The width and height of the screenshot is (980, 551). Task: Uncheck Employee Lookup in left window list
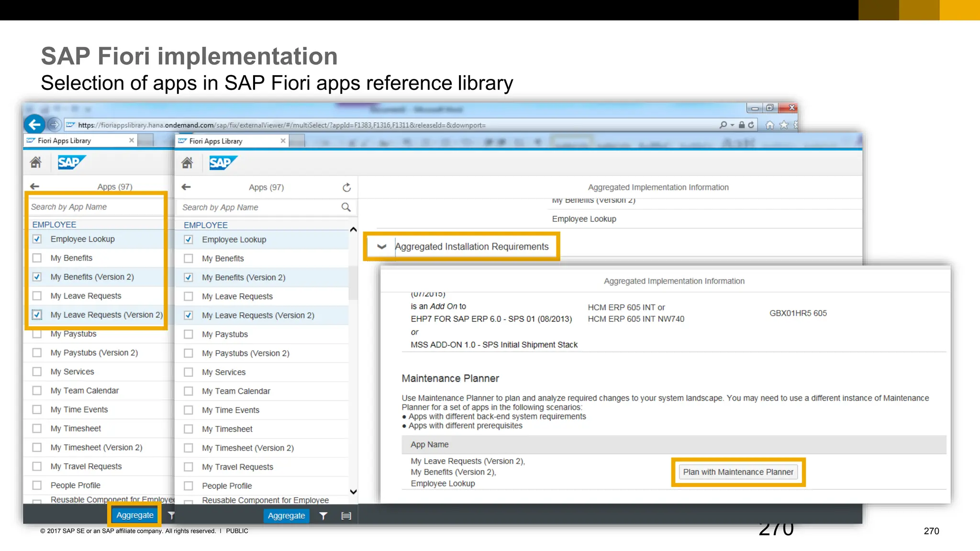tap(37, 239)
